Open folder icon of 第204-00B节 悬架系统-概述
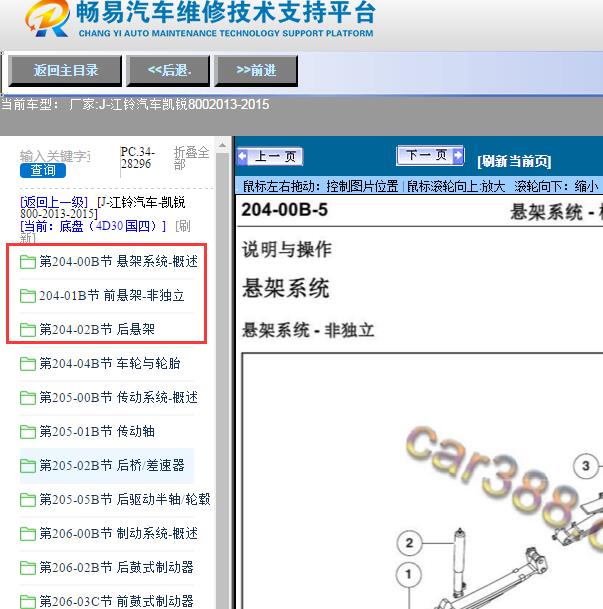Screen dimensions: 603x609 tap(28, 262)
